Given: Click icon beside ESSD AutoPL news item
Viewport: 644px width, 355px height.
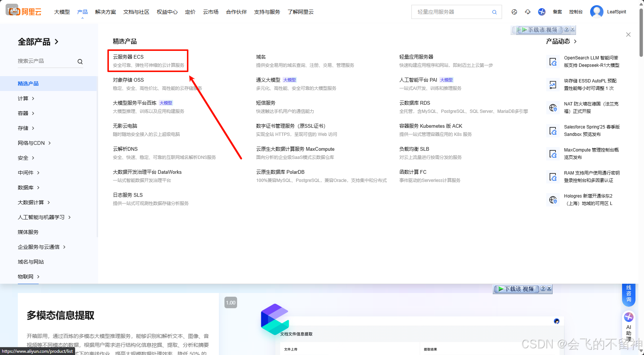Looking at the screenshot, I should (x=553, y=85).
